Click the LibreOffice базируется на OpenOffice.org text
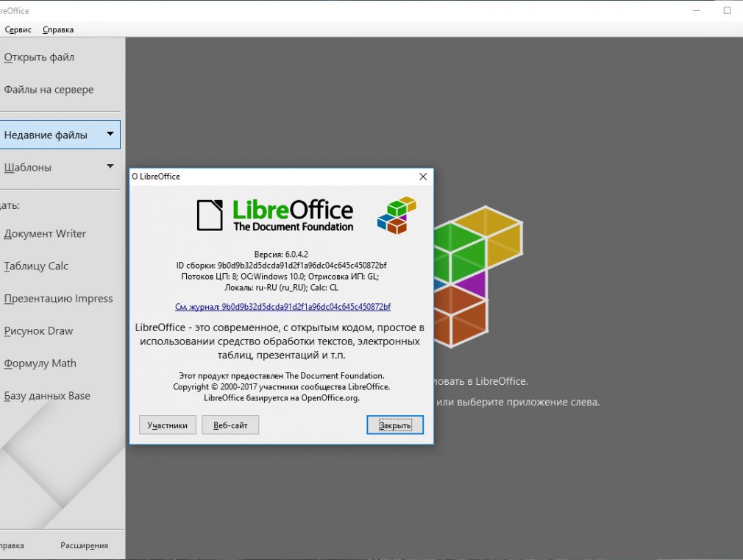743x560 pixels. pos(282,398)
